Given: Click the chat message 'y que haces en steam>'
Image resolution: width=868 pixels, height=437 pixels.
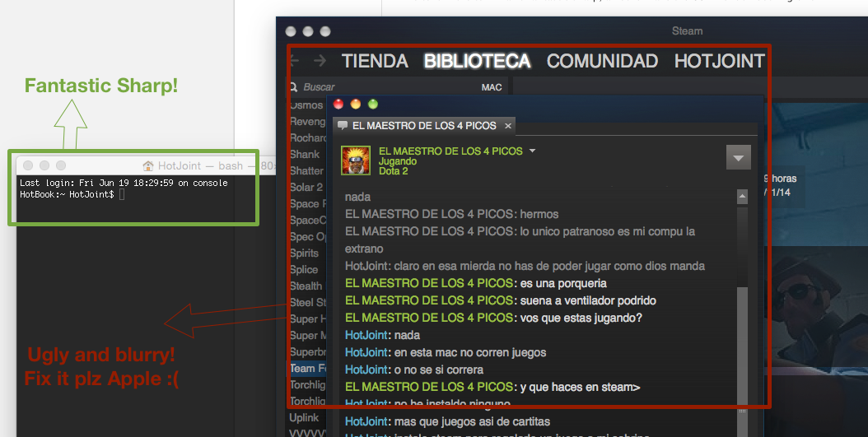Looking at the screenshot, I should click(x=580, y=387).
